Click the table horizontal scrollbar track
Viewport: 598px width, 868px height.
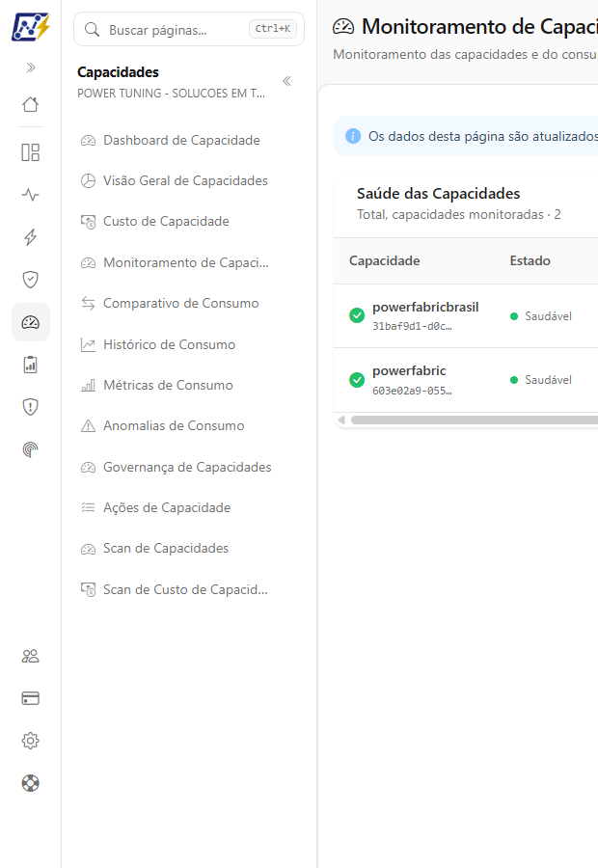click(x=475, y=420)
